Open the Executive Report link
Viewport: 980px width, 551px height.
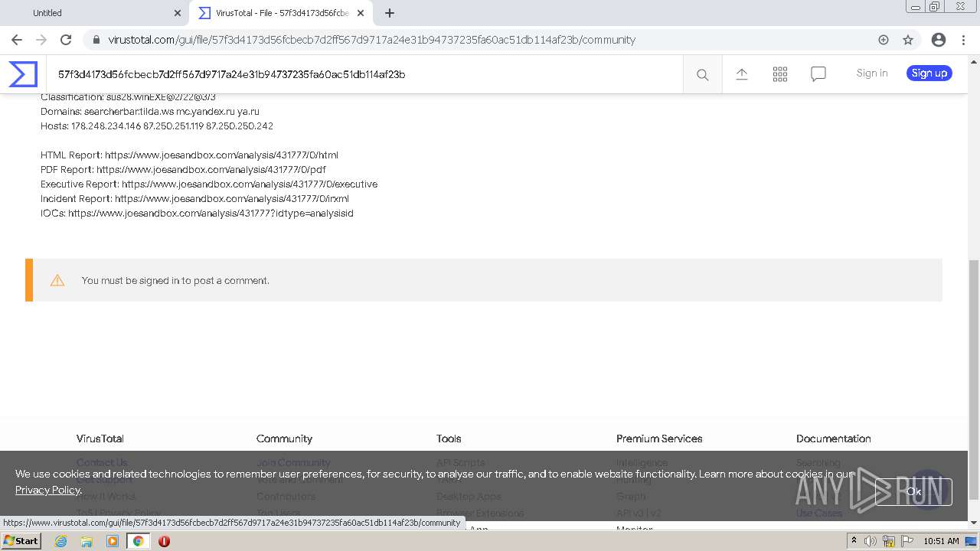click(x=250, y=184)
